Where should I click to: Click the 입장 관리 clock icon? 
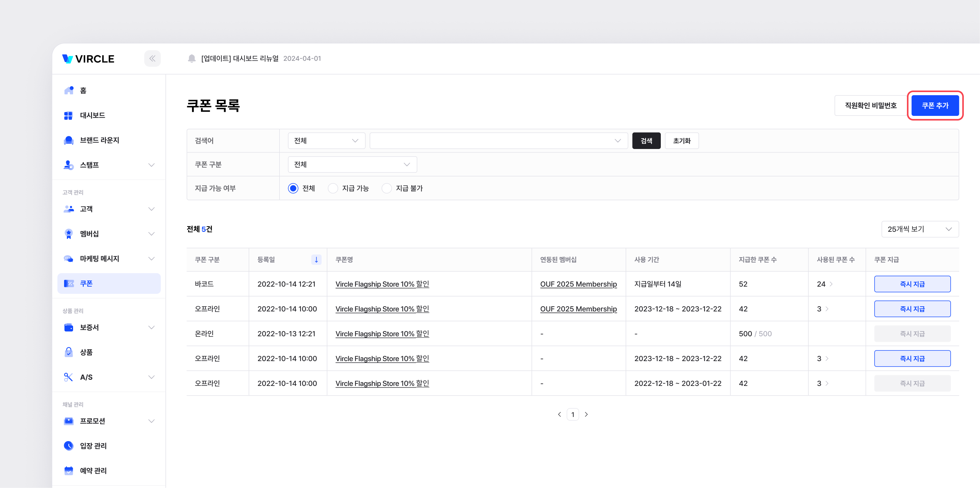(69, 445)
